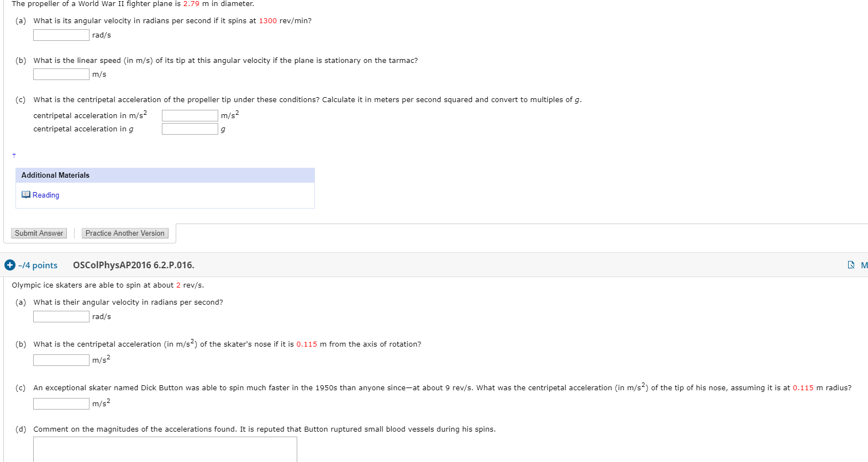The image size is (868, 462).
Task: Expand points details with plus icon
Action: pos(10,265)
